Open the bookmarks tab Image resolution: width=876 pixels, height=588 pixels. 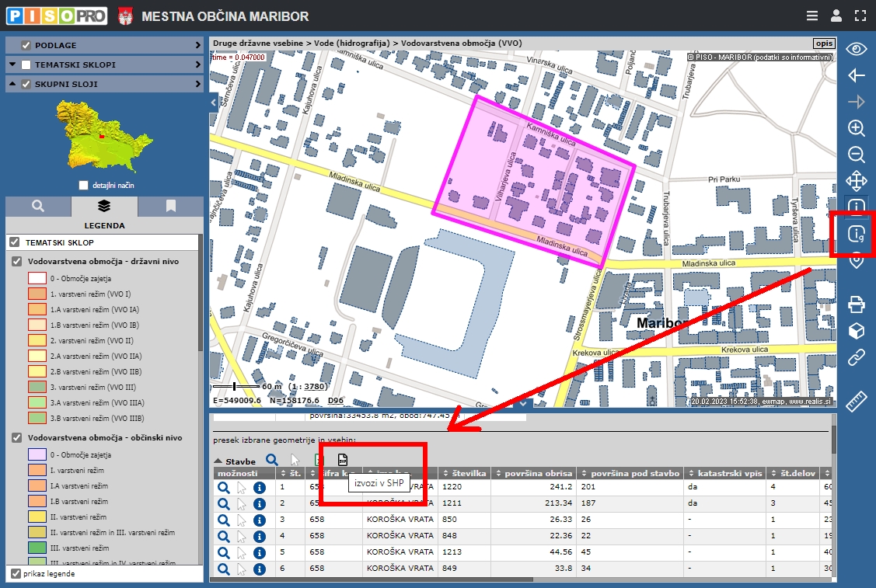coord(170,206)
